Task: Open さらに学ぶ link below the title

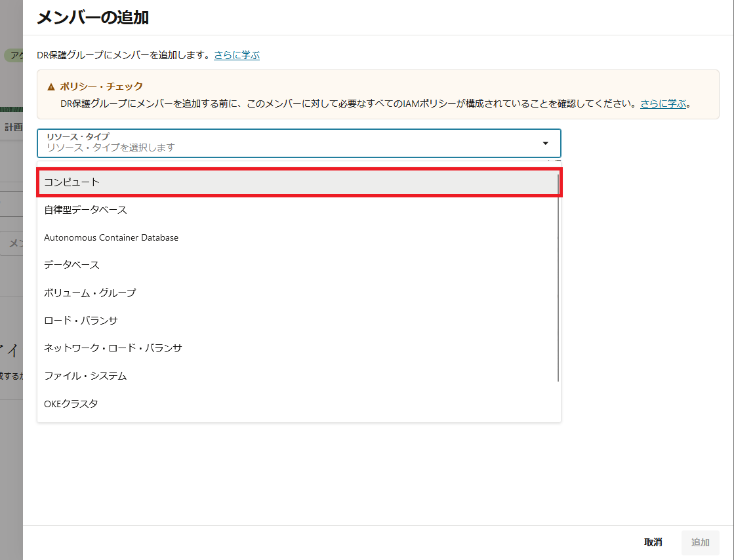Action: (237, 55)
